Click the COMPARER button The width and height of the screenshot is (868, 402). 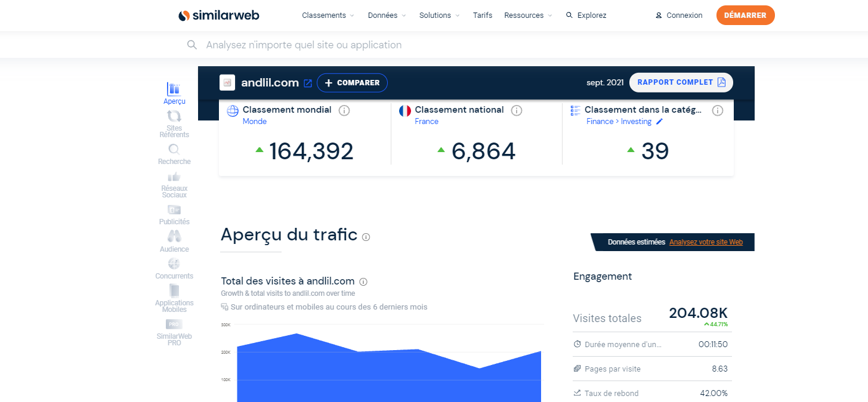click(352, 83)
